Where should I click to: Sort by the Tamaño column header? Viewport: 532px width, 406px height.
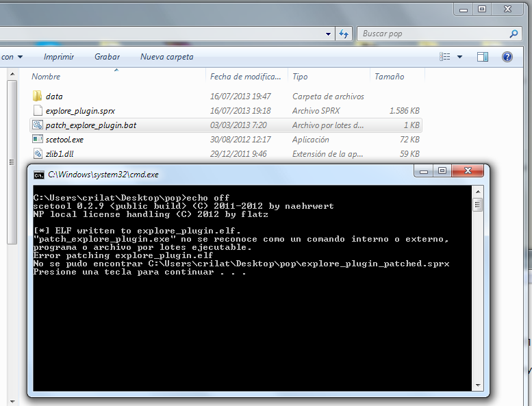pyautogui.click(x=389, y=77)
